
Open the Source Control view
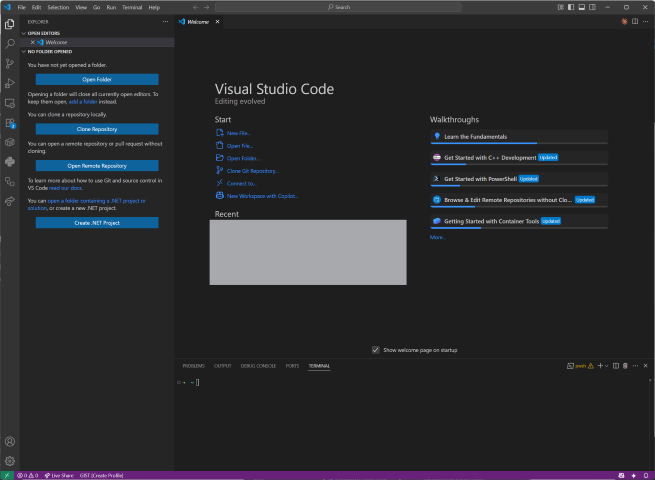click(10, 63)
